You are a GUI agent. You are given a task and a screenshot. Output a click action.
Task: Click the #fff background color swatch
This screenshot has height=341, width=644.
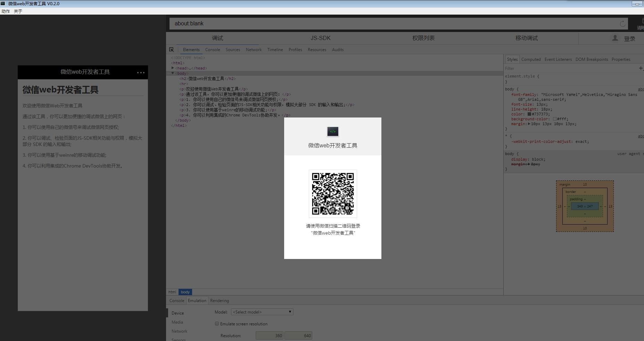click(555, 119)
